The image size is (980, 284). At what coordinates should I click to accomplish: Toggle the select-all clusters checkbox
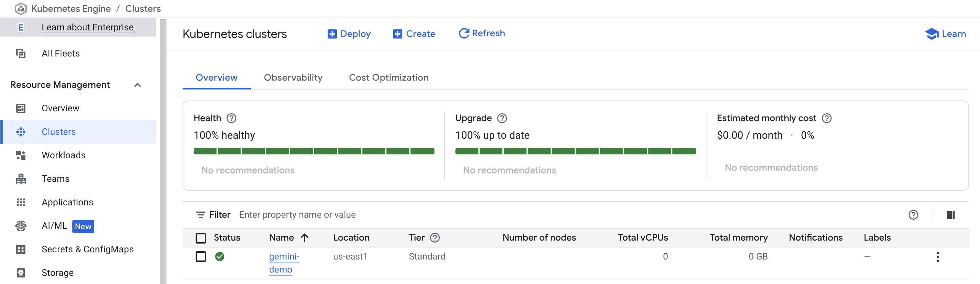(200, 238)
